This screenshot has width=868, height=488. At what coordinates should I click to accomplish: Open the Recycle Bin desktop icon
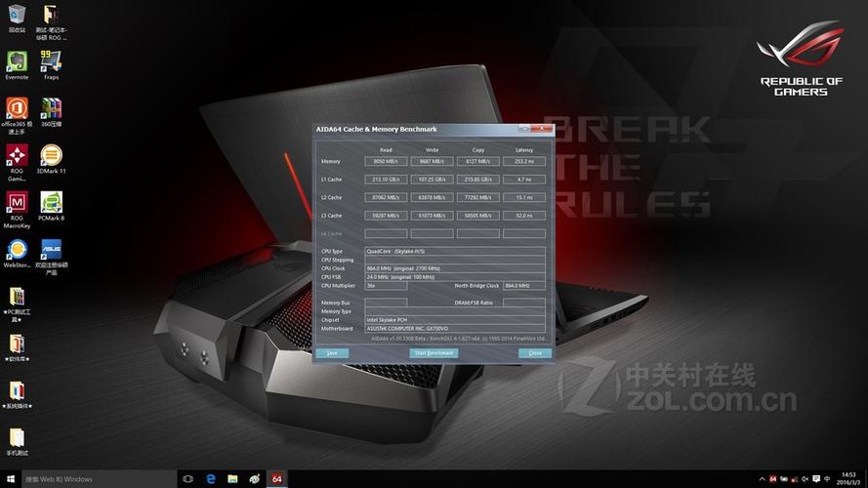(x=17, y=19)
